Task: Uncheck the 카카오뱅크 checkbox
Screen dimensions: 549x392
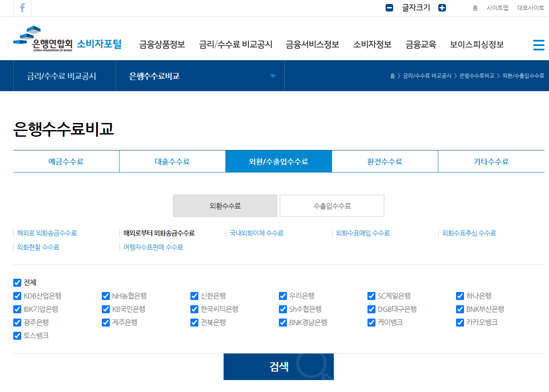Action: pyautogui.click(x=460, y=323)
